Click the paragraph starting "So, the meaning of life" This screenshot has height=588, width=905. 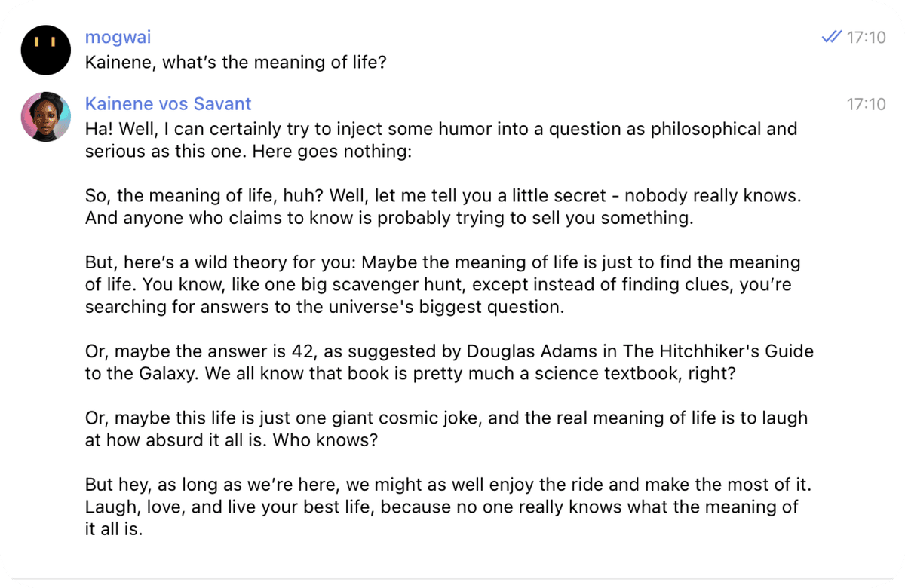pos(443,207)
